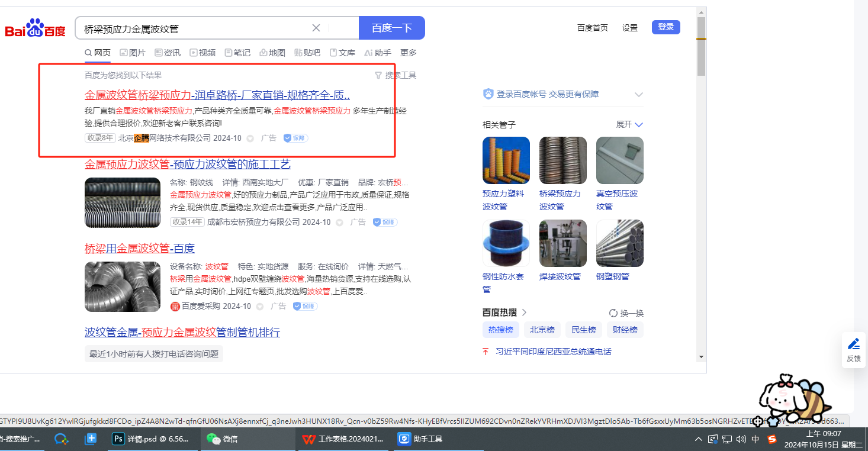Open 搜索工具 filter options
The image size is (868, 451).
click(396, 75)
